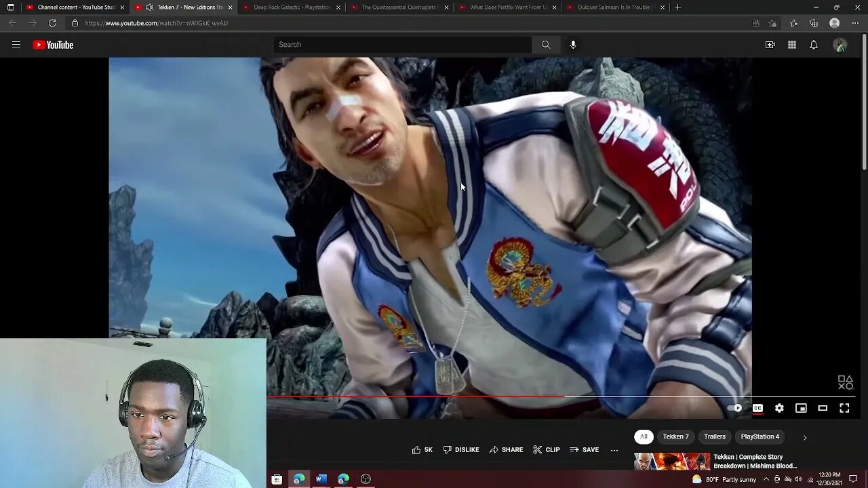The width and height of the screenshot is (868, 488).
Task: Close the Channel content tab
Action: tap(123, 7)
